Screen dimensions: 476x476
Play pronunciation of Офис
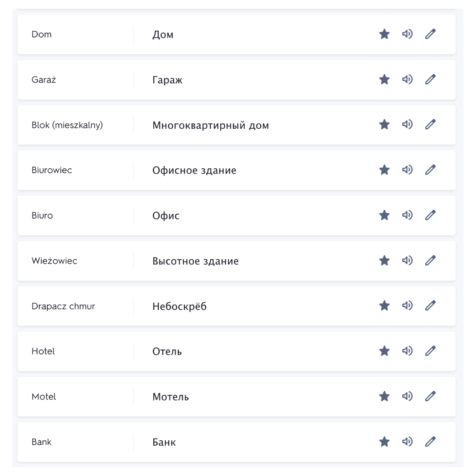[407, 215]
